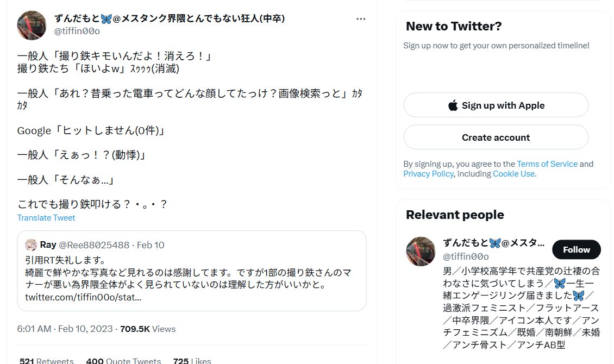This screenshot has height=364, width=614.
Task: Open the quoted tweet's twitter.com link
Action: (x=83, y=297)
